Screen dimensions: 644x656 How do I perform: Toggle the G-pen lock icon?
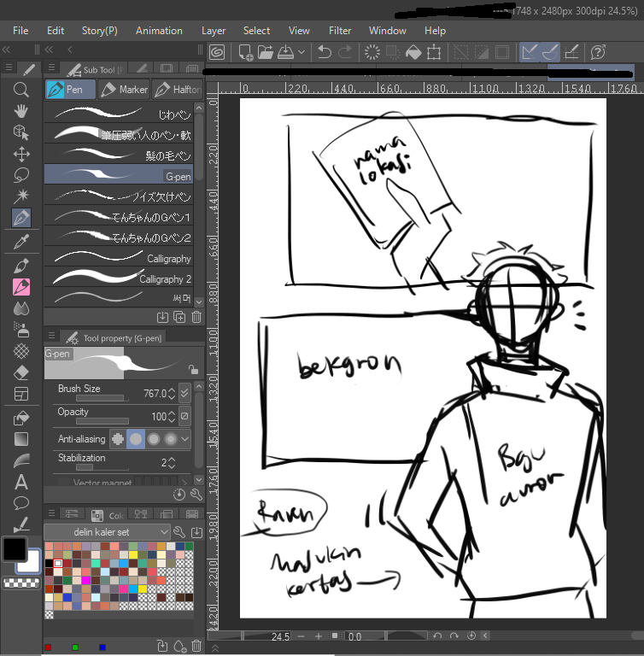point(193,369)
